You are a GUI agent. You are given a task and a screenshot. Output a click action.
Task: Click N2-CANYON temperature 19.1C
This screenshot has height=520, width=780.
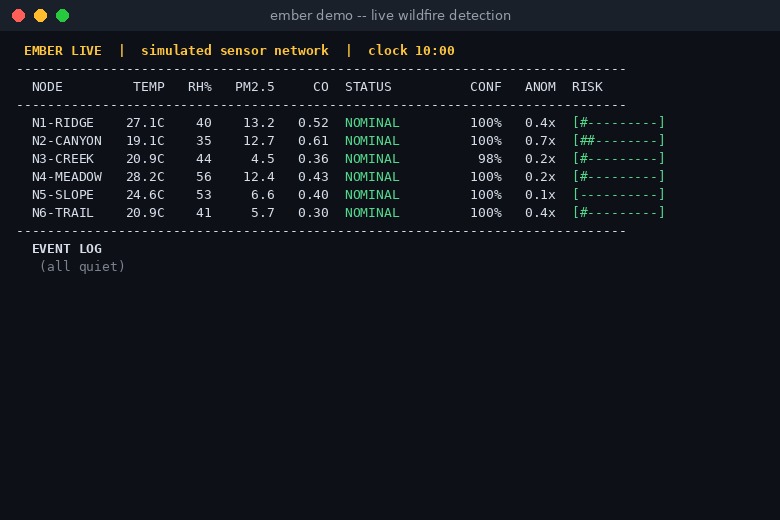coord(145,141)
